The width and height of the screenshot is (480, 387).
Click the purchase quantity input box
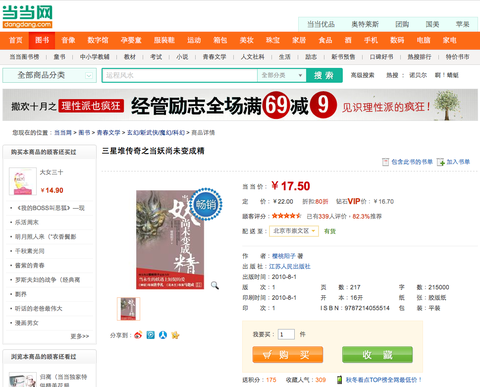286,334
